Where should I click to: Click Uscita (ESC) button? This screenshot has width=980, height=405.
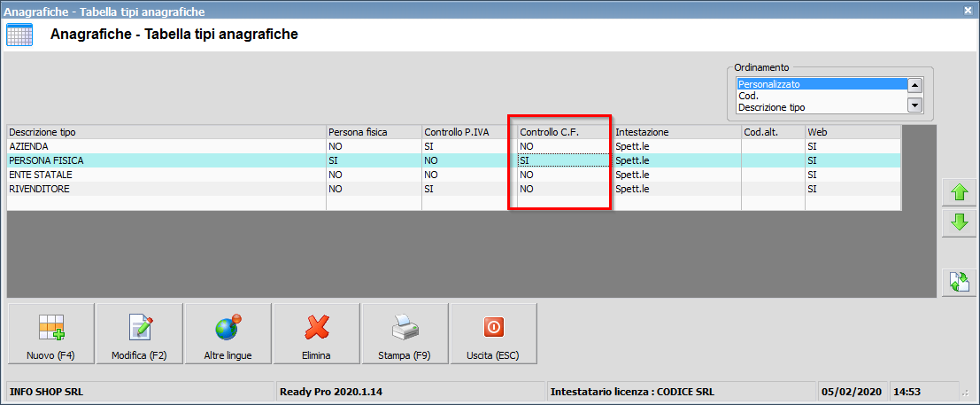coord(494,333)
